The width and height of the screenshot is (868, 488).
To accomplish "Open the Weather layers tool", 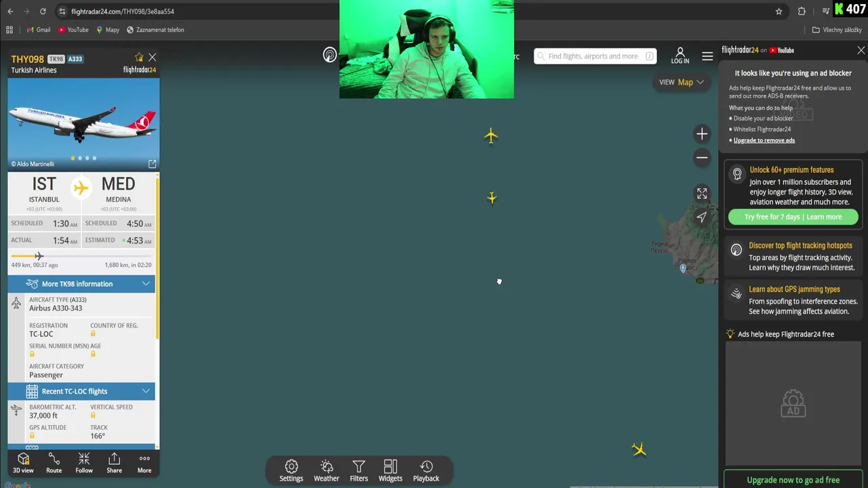I will click(x=326, y=471).
